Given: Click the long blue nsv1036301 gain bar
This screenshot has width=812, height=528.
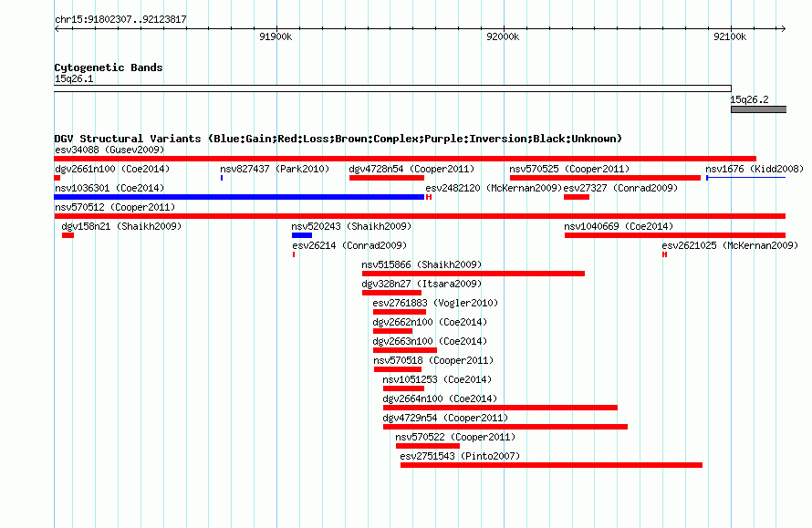Looking at the screenshot, I should [239, 197].
